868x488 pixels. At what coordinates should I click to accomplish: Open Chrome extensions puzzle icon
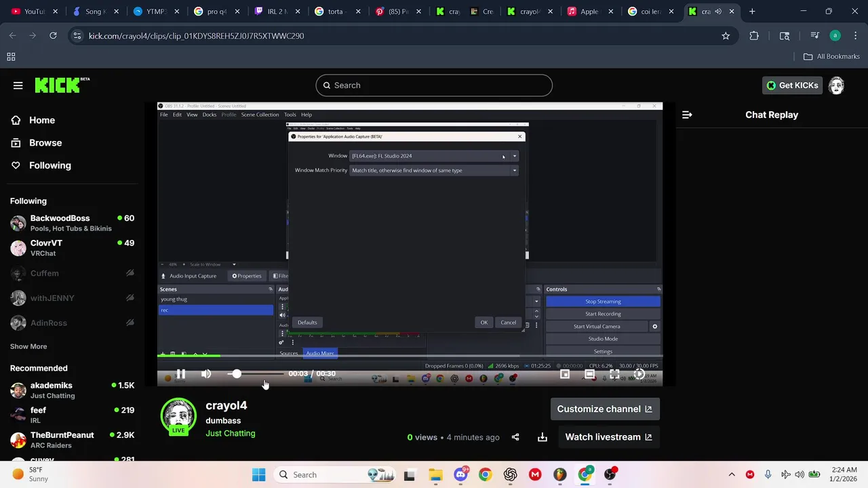754,36
